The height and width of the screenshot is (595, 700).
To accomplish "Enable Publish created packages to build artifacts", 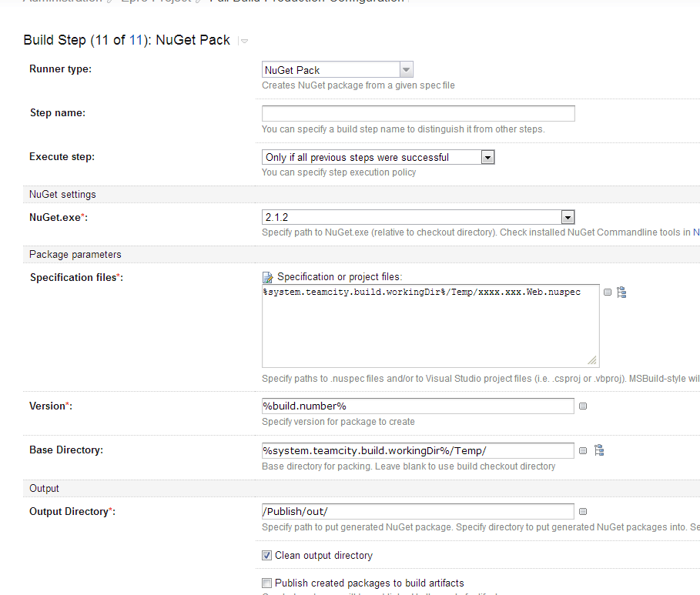I will pos(266,583).
